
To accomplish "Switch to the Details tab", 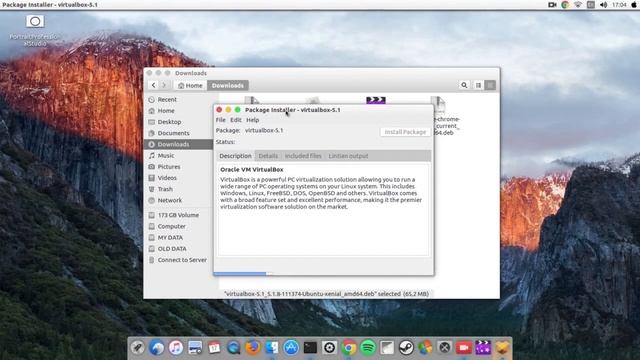I will [x=268, y=156].
